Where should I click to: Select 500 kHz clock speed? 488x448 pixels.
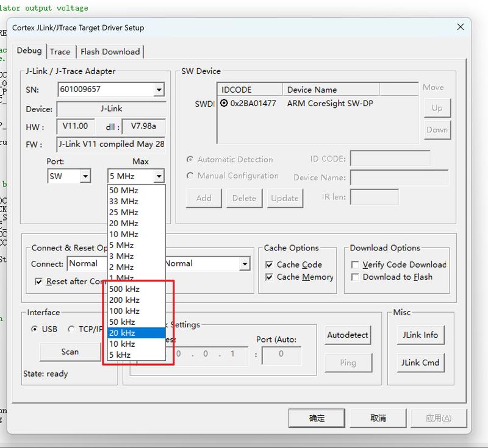pyautogui.click(x=136, y=289)
